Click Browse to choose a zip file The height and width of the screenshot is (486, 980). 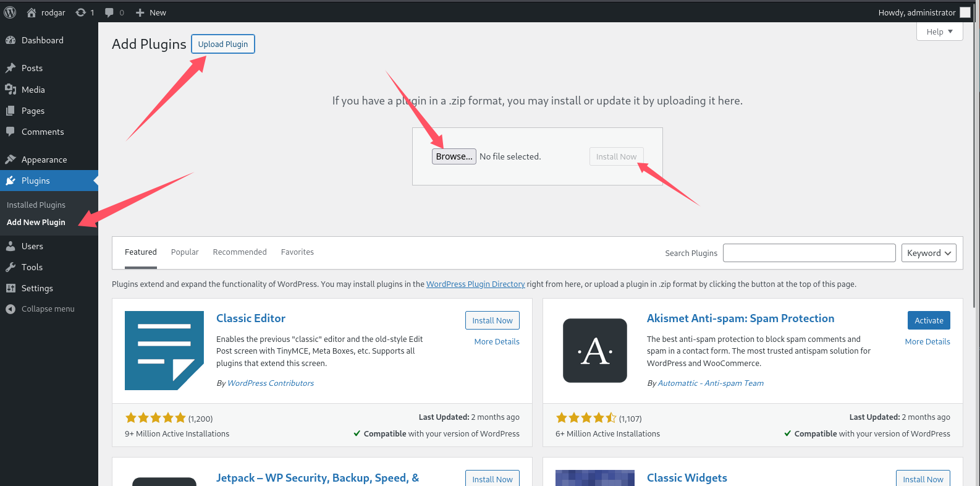454,156
